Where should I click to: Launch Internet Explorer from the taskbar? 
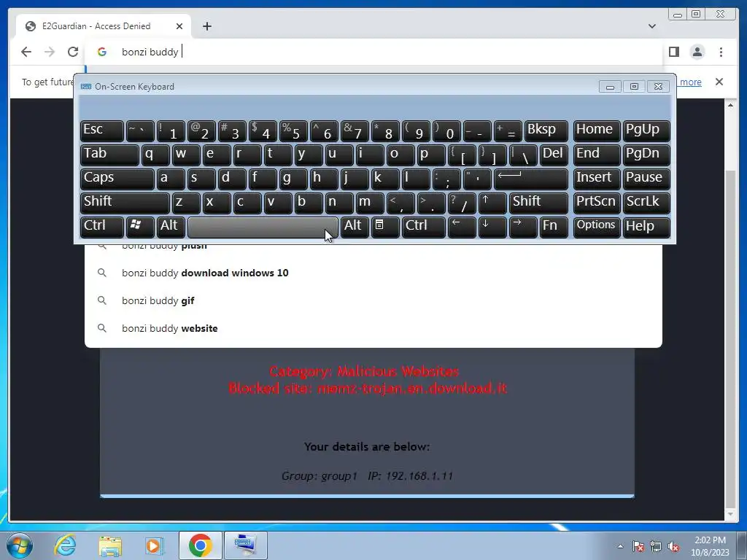(x=65, y=545)
